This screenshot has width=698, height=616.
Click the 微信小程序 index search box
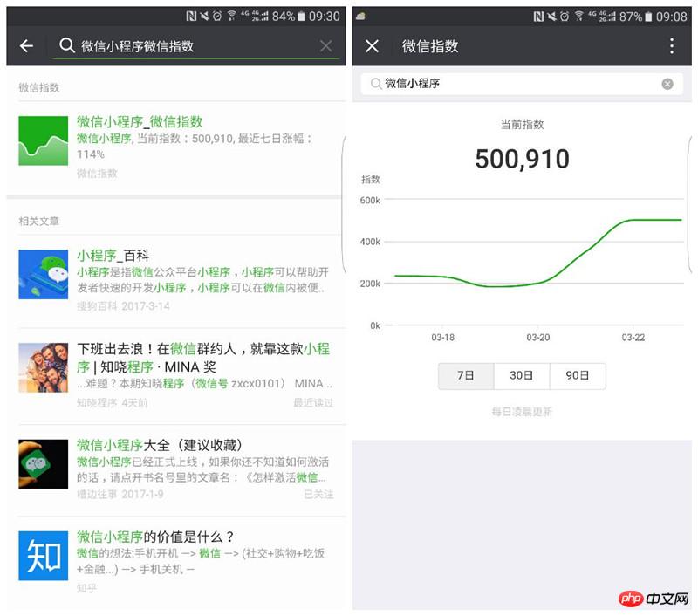(522, 84)
